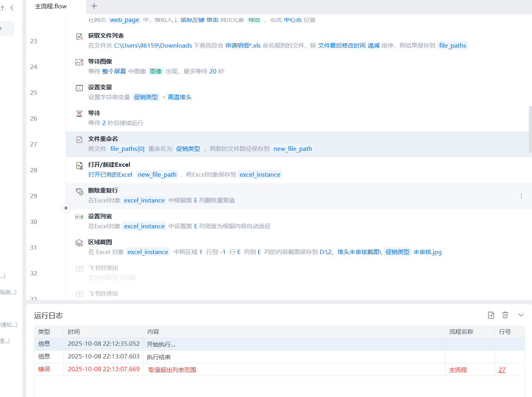Open more options on row 29
The image size is (532, 397).
pos(521,196)
